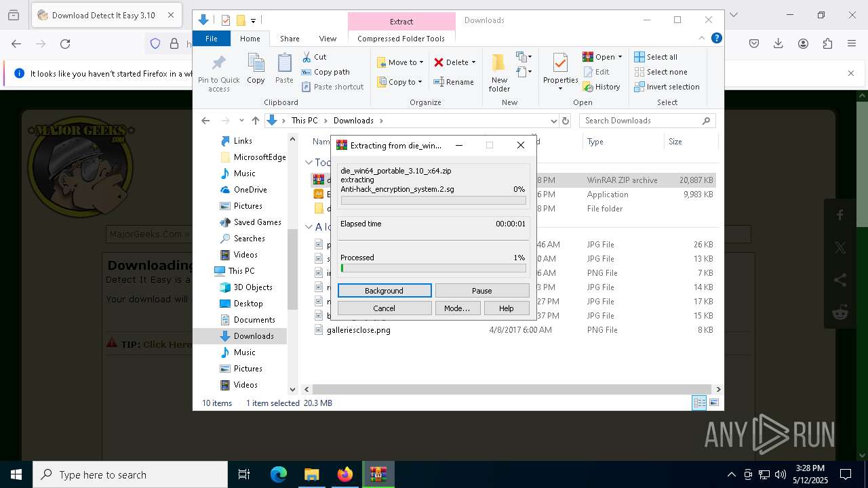
Task: Click Paste shortcut in ribbon
Action: coord(333,87)
